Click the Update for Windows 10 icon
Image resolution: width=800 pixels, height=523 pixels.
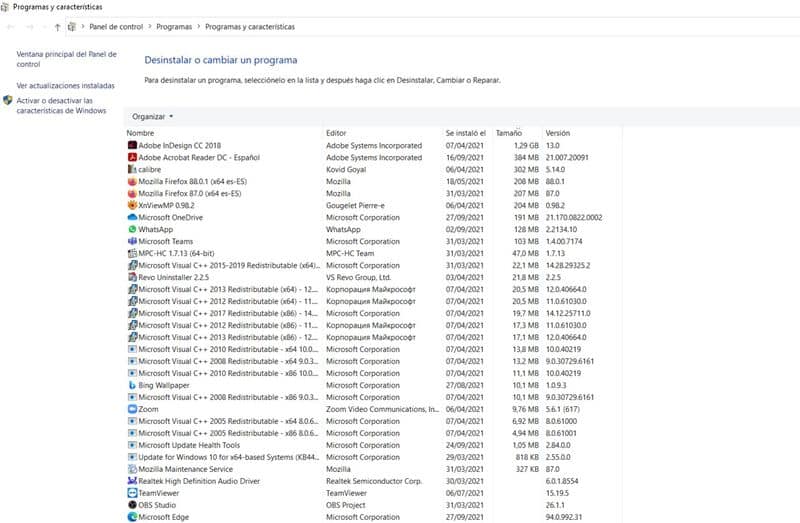click(x=132, y=457)
